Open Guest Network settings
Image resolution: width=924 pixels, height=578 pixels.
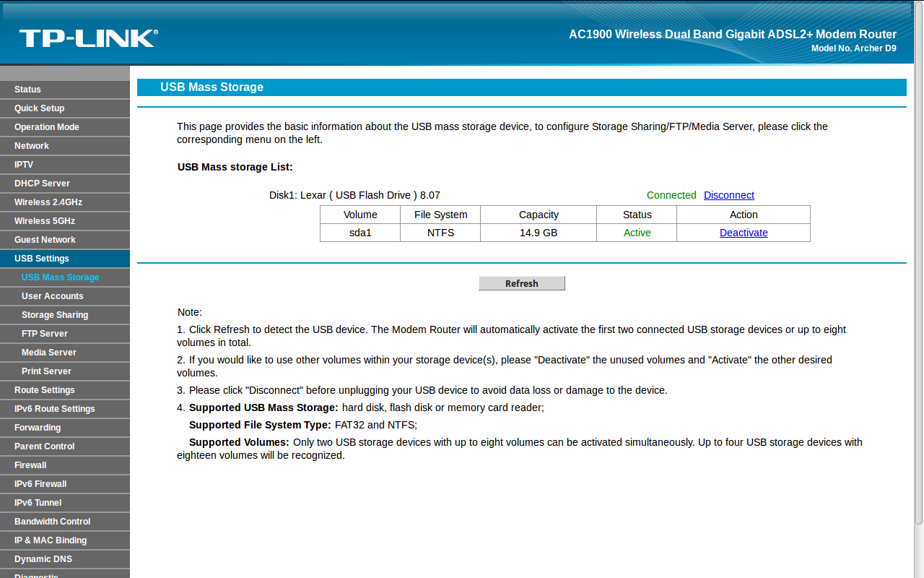click(x=45, y=240)
